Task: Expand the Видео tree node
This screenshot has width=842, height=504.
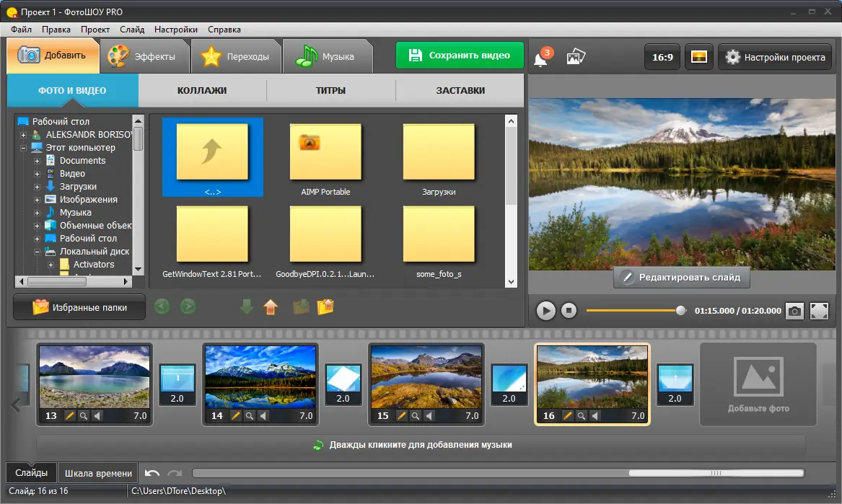Action: (x=37, y=174)
